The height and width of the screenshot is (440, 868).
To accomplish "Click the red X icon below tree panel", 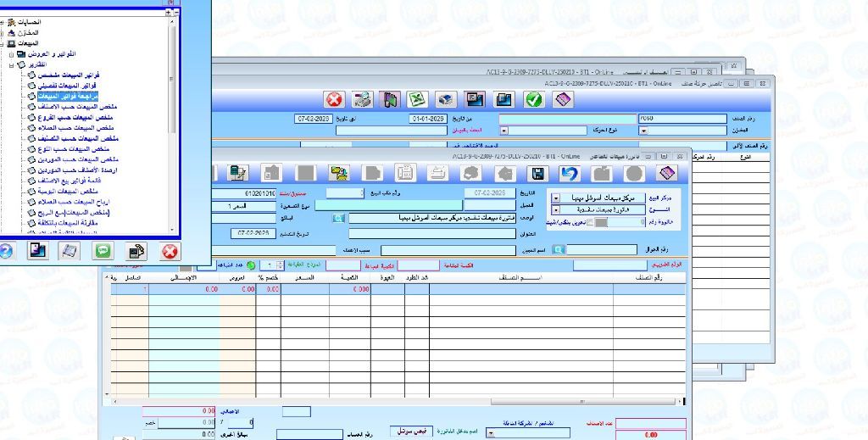I will 170,251.
